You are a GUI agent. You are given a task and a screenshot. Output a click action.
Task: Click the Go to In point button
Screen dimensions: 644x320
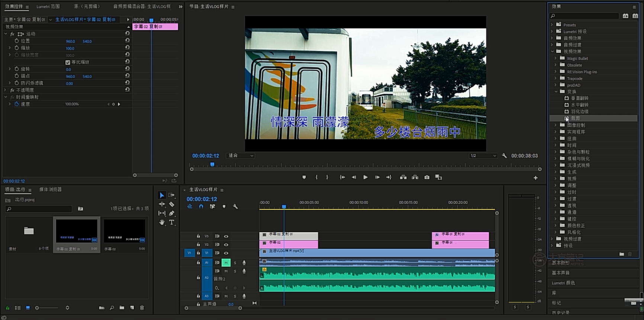coord(342,177)
